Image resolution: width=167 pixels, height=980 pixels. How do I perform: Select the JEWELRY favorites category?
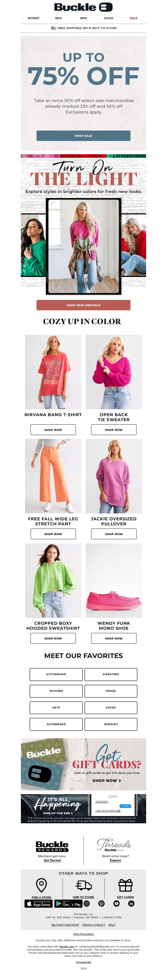(x=111, y=724)
